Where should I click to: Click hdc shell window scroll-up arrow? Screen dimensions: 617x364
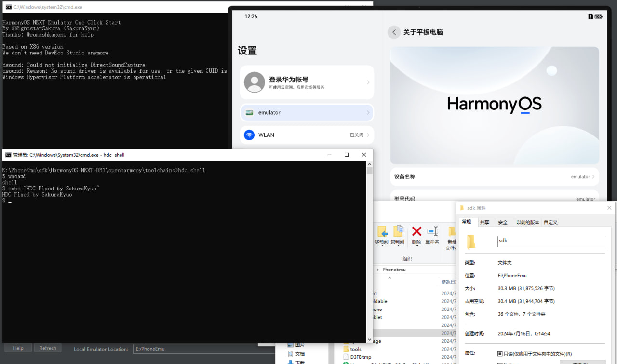click(370, 164)
